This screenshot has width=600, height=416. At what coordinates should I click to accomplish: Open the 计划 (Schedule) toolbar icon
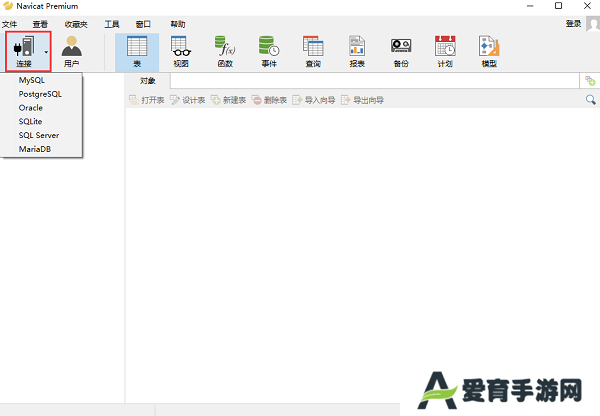pos(445,52)
